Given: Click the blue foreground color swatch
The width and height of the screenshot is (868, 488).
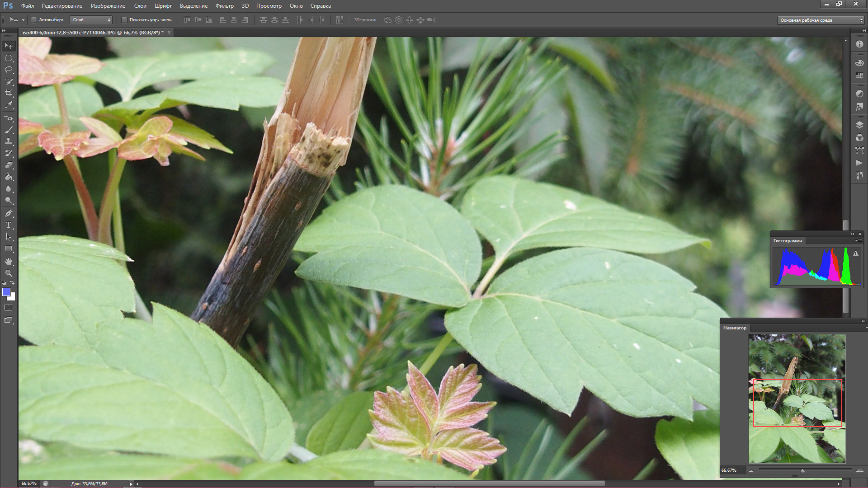Looking at the screenshot, I should pos(6,292).
